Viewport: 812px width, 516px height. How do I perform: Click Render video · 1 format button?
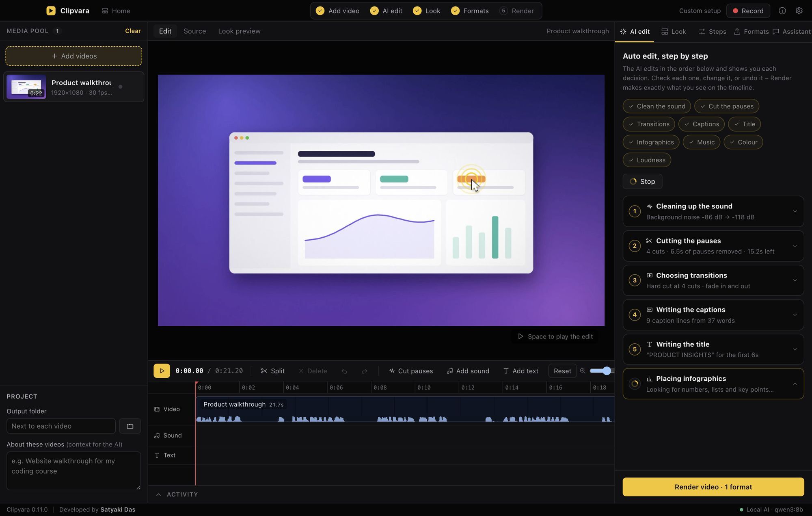(x=713, y=487)
